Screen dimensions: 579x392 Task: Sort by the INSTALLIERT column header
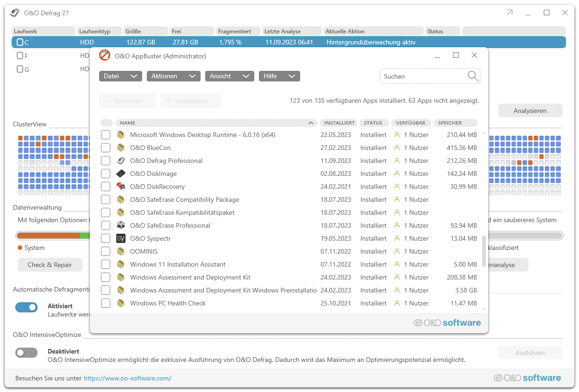click(338, 123)
